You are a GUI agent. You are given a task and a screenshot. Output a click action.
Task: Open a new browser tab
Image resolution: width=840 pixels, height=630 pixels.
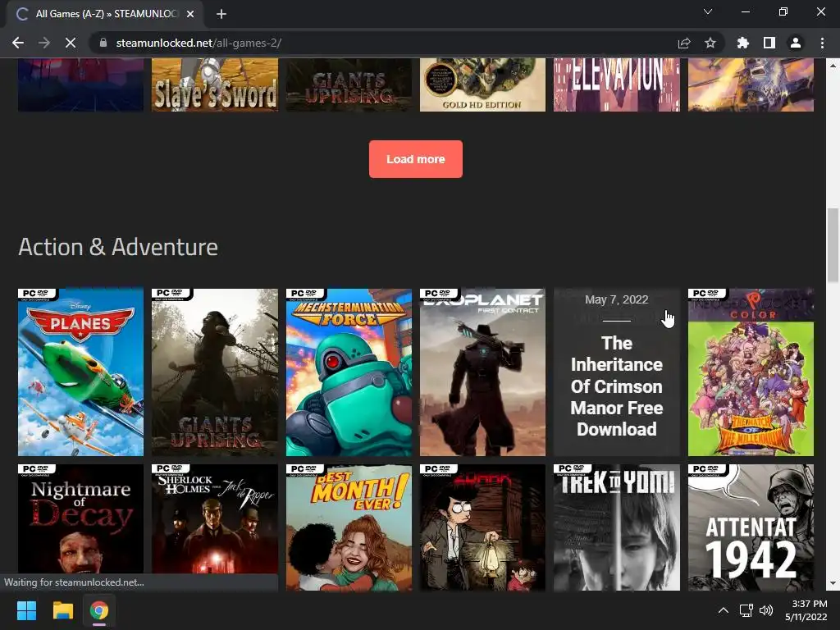(221, 14)
